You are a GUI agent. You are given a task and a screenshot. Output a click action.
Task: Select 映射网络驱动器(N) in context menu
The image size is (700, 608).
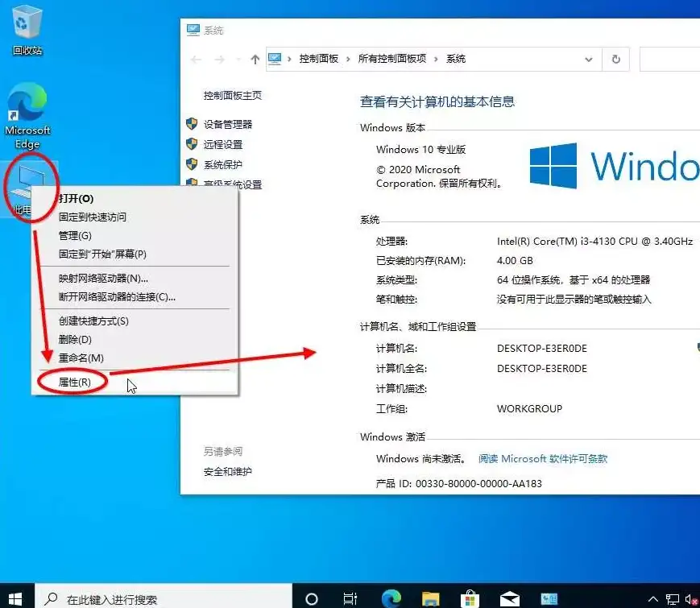click(x=103, y=278)
